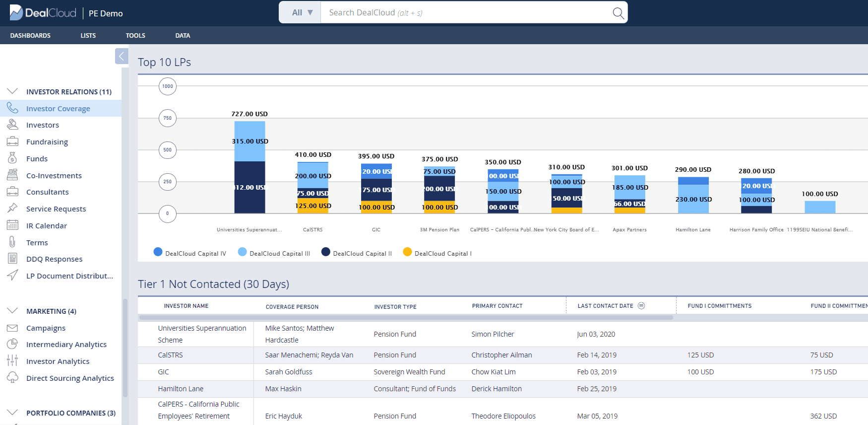Open the All search scope dropdown

point(301,12)
